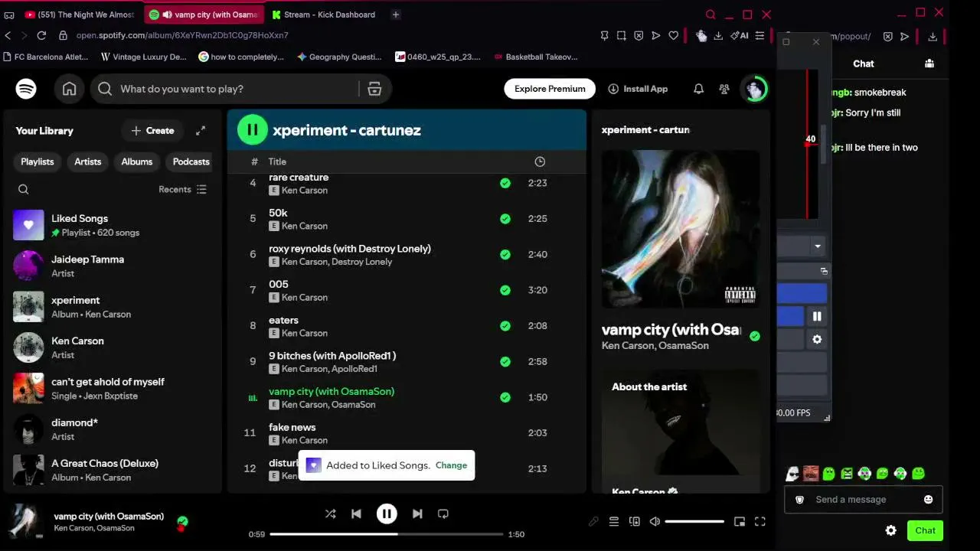
Task: Open the Browse icon in search bar
Action: (x=374, y=89)
